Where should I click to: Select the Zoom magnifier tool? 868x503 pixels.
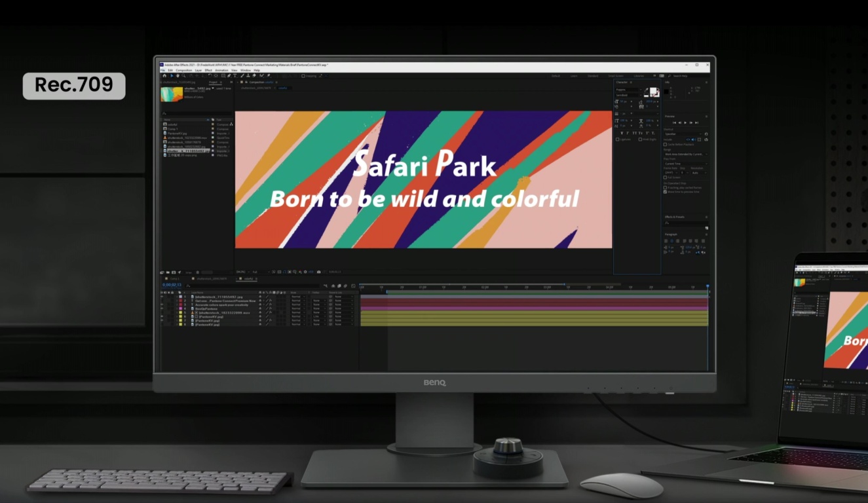click(x=183, y=76)
